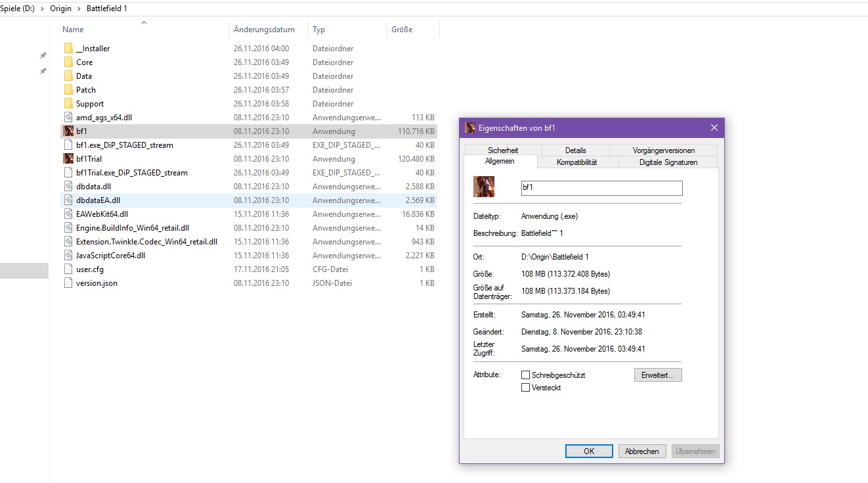This screenshot has height=483, width=868.
Task: Click the Data folder icon
Action: (69, 76)
